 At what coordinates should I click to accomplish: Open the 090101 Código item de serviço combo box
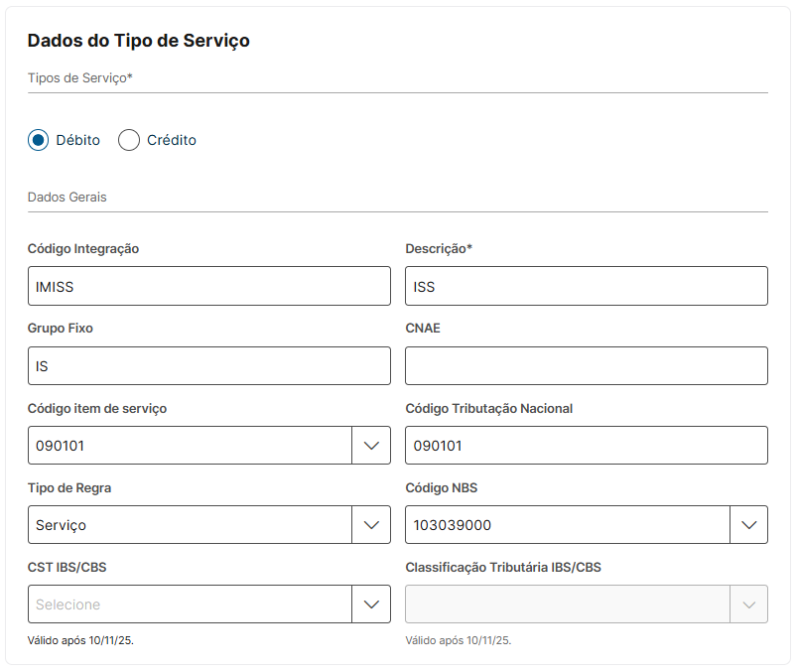pyautogui.click(x=191, y=446)
